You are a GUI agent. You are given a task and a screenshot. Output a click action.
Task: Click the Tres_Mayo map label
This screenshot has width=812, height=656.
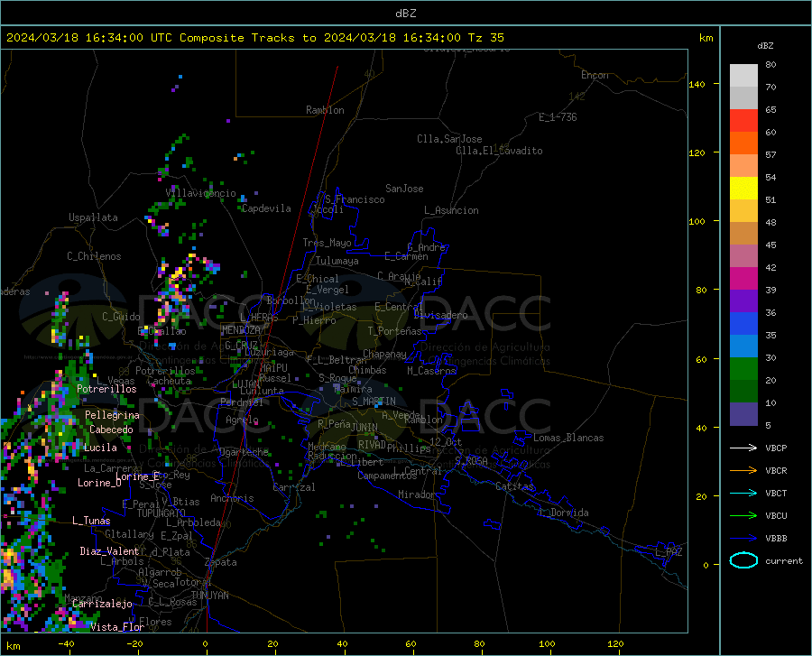coord(327,243)
